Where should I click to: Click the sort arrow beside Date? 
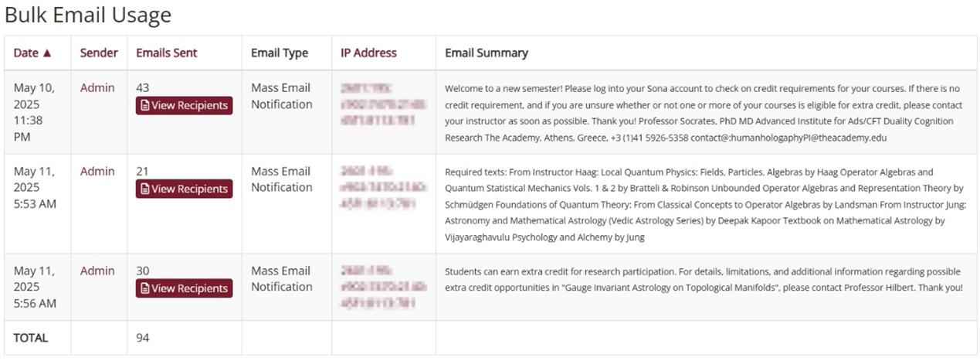click(47, 53)
